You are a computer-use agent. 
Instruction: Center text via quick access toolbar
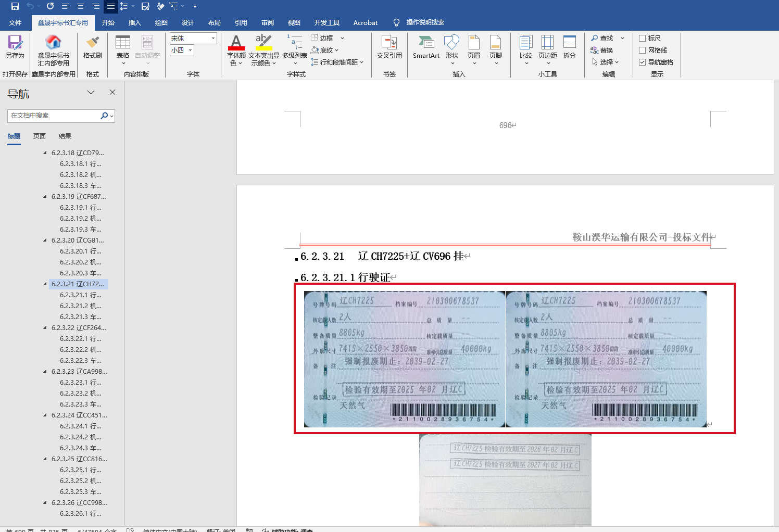80,6
